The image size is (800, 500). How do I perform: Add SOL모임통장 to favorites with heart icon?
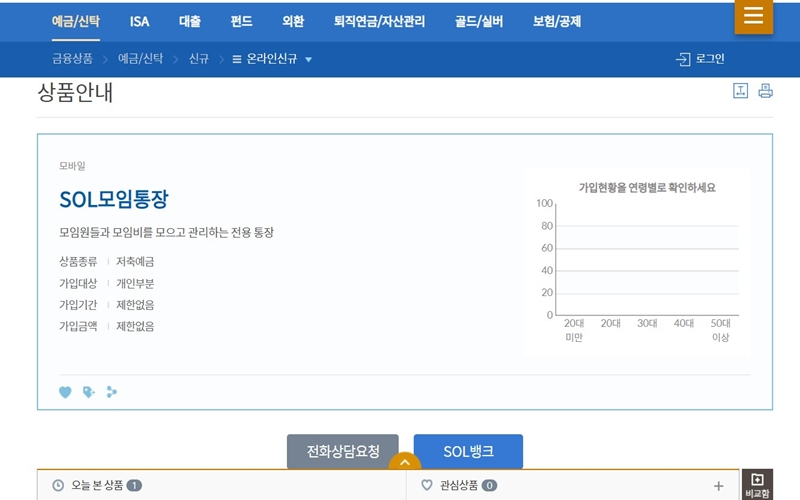65,392
